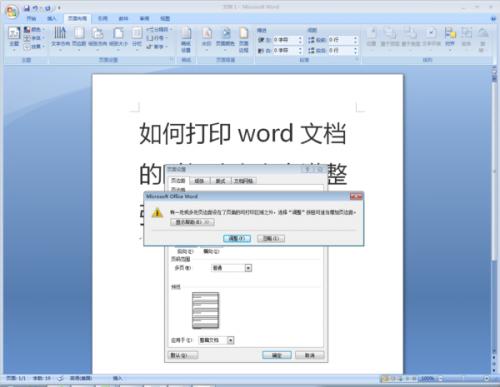Click the spacing before value field
Screen dimensions: 500x387
pyautogui.click(x=340, y=40)
